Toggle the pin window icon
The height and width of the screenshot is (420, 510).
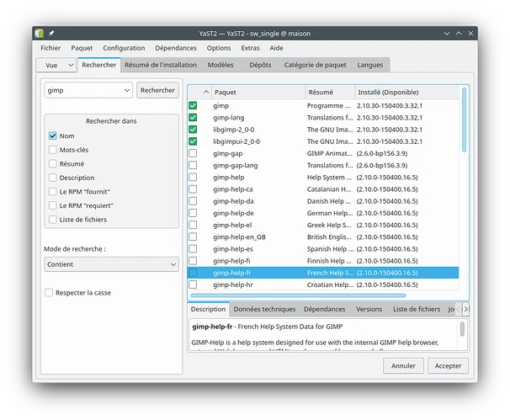click(x=51, y=33)
